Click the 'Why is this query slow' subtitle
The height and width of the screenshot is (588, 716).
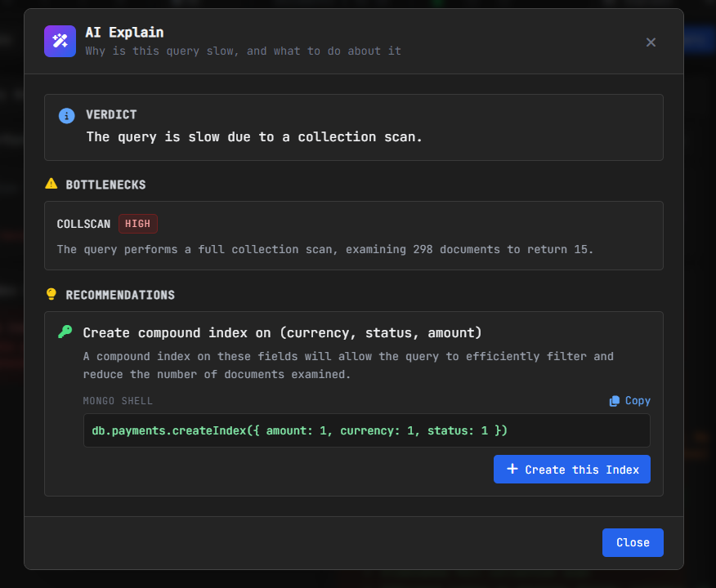243,51
